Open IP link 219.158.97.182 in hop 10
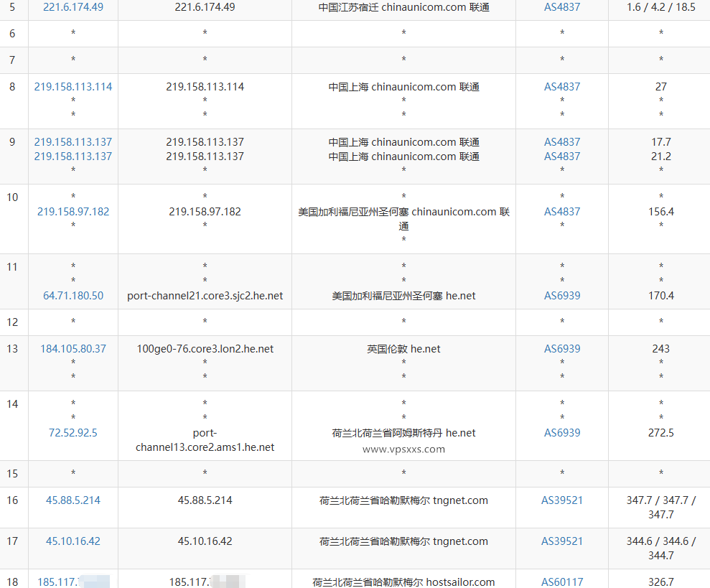The height and width of the screenshot is (588, 710). [73, 212]
